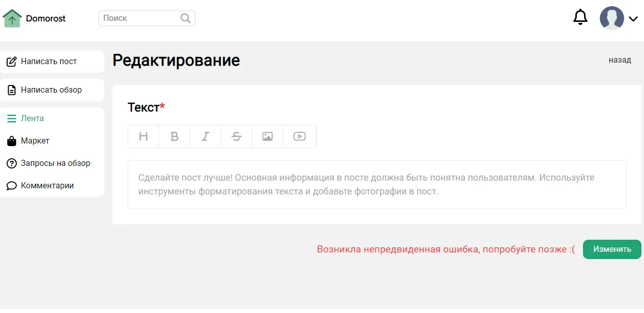Open the Маркет section

coord(35,141)
